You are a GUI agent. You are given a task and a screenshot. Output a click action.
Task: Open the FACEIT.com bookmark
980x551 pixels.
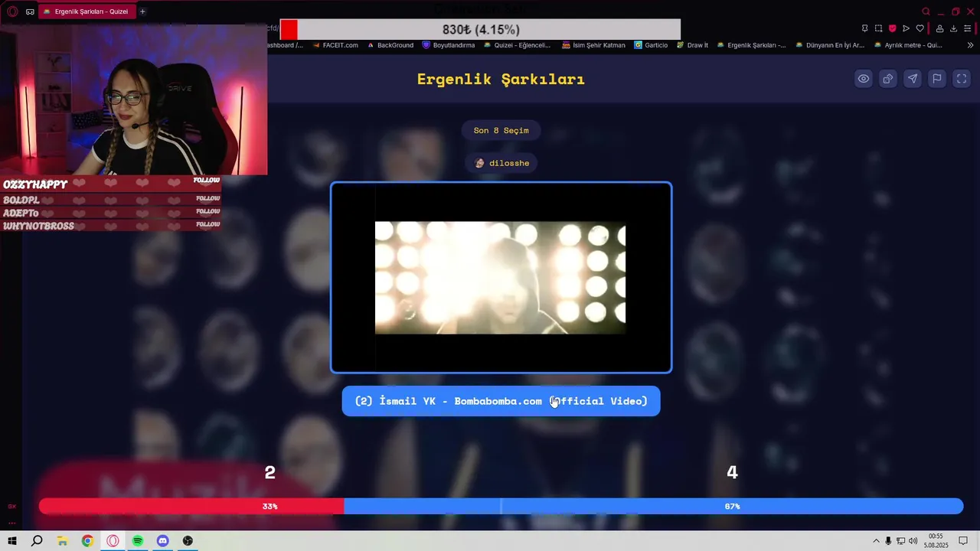pyautogui.click(x=335, y=45)
